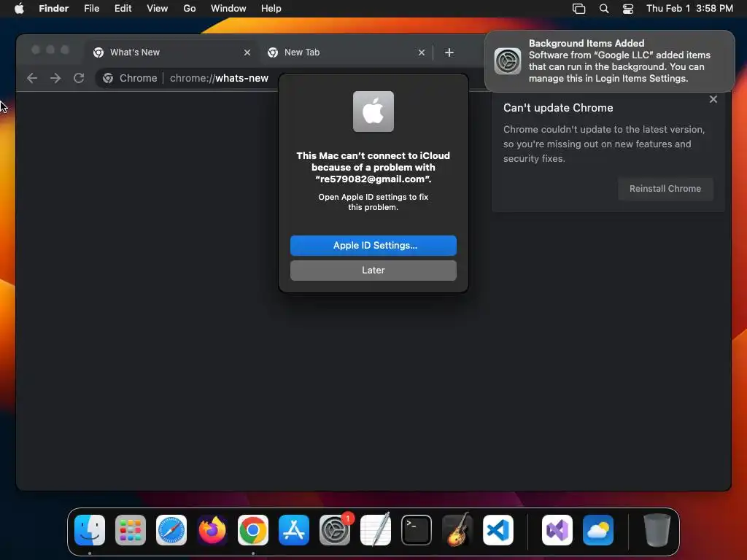
Task: Go forward in Chrome
Action: pos(55,78)
